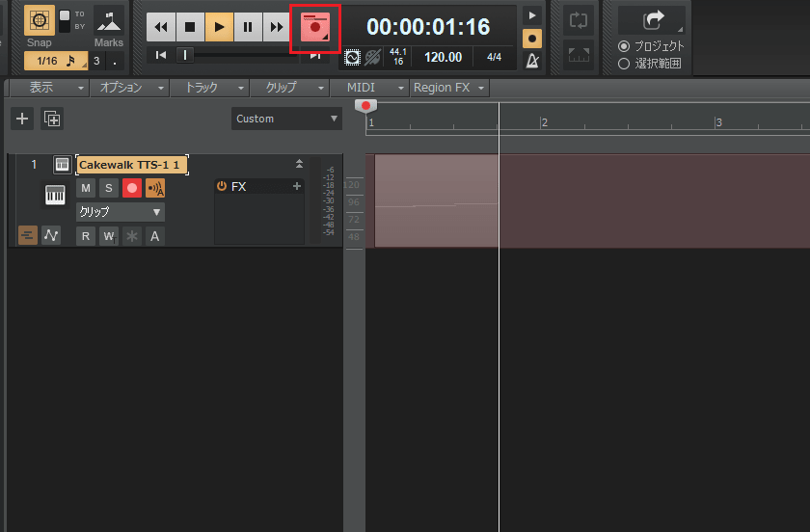Mute the Cakewalk TTS-1 track
Viewport: 810px width, 532px height.
click(x=86, y=188)
